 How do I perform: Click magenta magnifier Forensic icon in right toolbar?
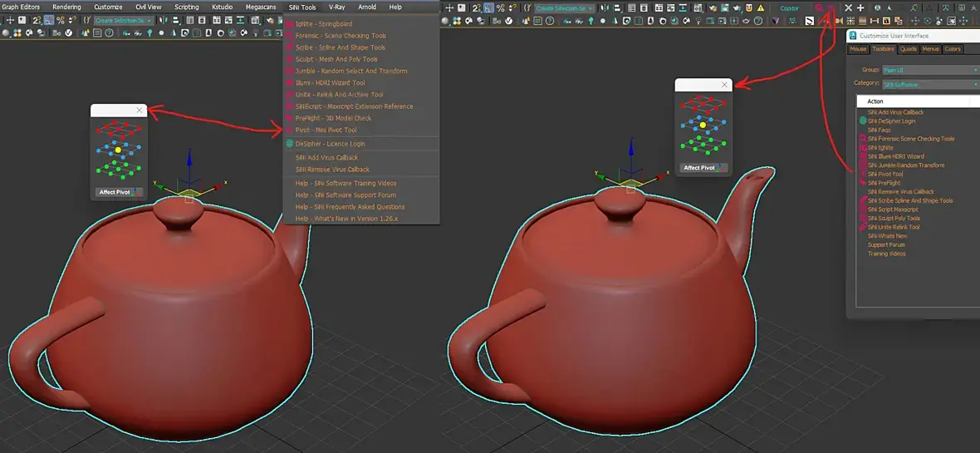click(819, 8)
